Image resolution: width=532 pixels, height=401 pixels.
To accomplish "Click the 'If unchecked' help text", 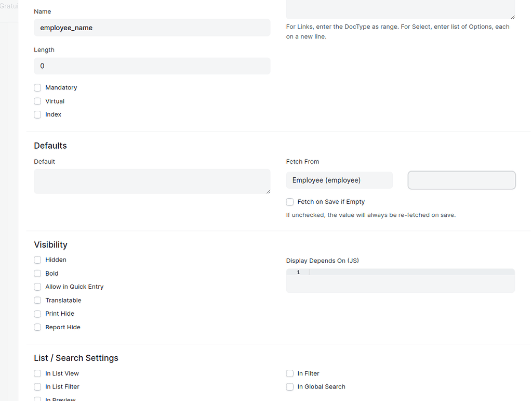I will coord(370,215).
